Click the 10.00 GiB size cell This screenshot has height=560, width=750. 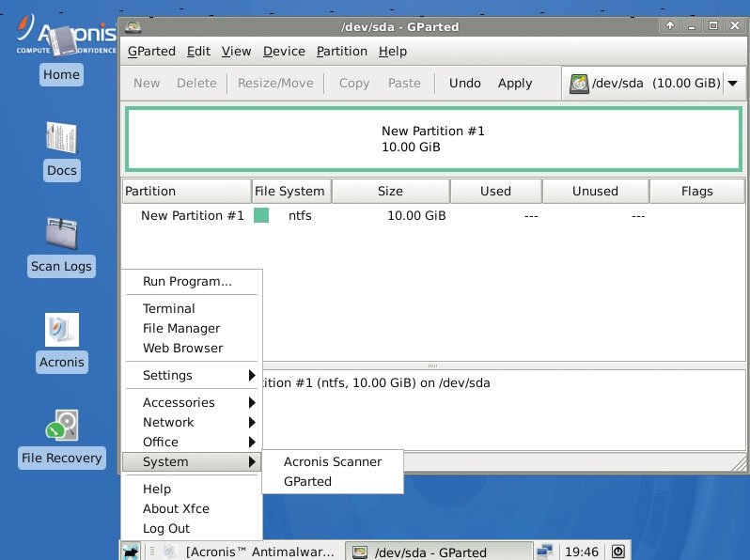coord(416,216)
